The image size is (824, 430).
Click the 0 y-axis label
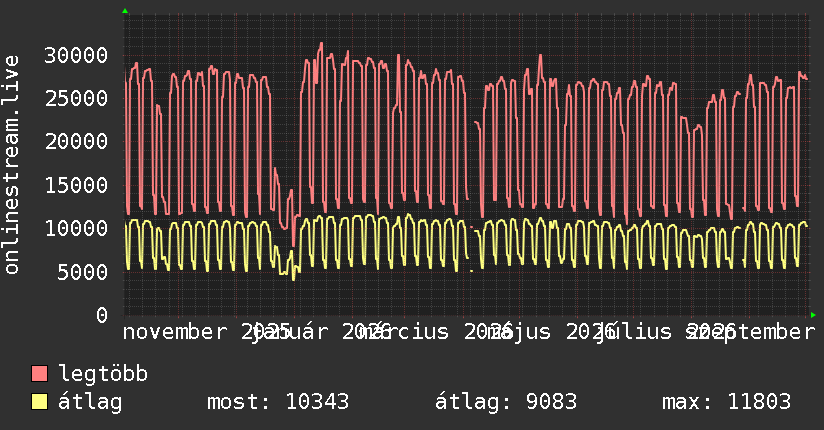(102, 315)
